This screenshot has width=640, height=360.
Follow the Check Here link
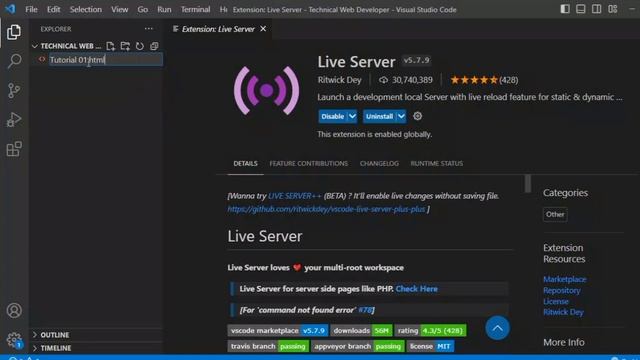tap(416, 289)
